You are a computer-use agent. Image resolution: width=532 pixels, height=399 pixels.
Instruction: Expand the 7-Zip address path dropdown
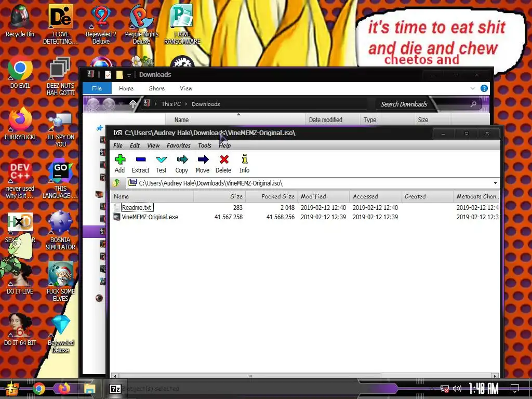[495, 183]
